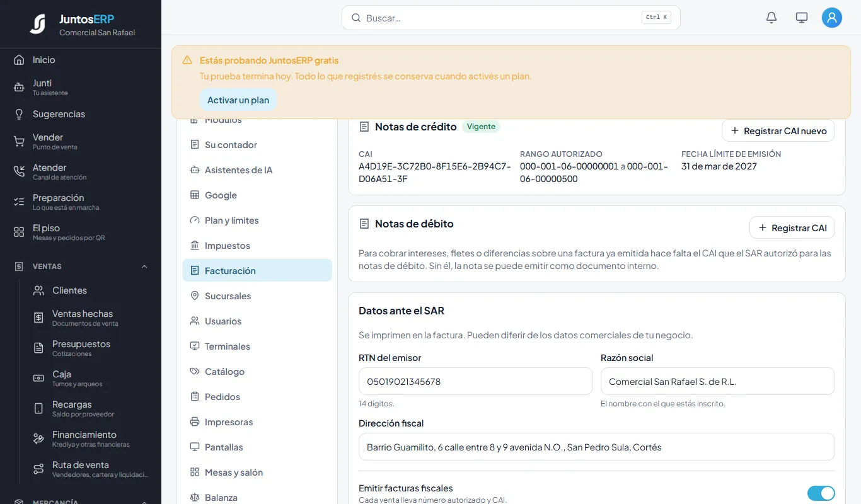Image resolution: width=861 pixels, height=504 pixels.
Task: Click the Razón social field
Action: [718, 381]
